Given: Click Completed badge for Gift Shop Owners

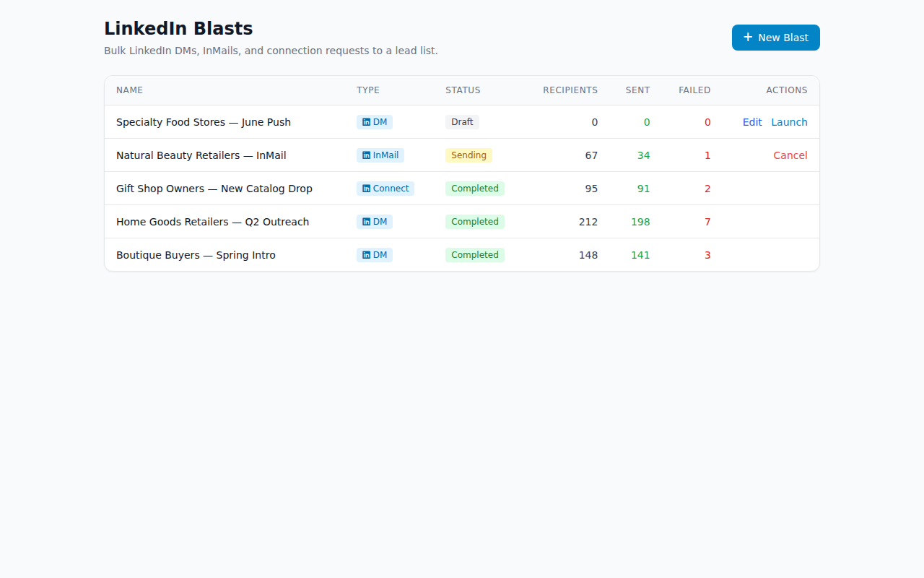Looking at the screenshot, I should click(475, 189).
